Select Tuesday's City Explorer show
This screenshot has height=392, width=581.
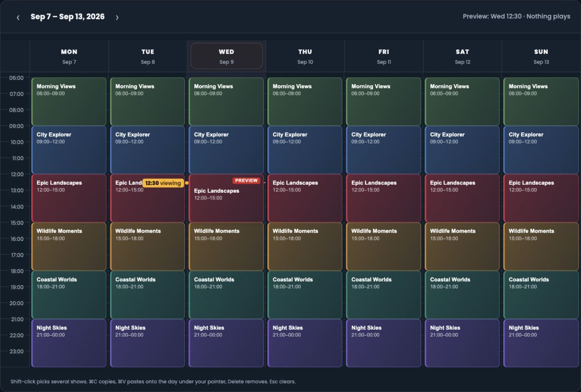[x=148, y=149]
